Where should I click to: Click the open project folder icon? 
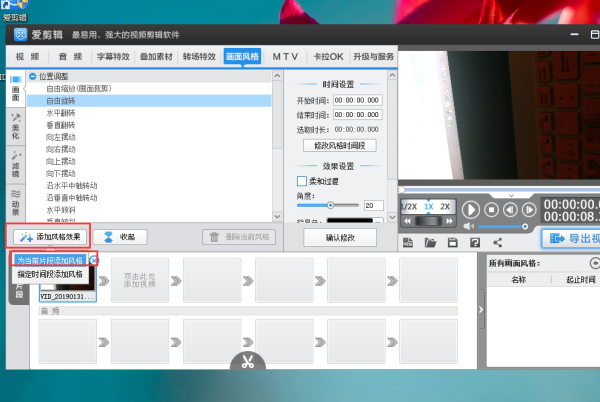tap(431, 242)
